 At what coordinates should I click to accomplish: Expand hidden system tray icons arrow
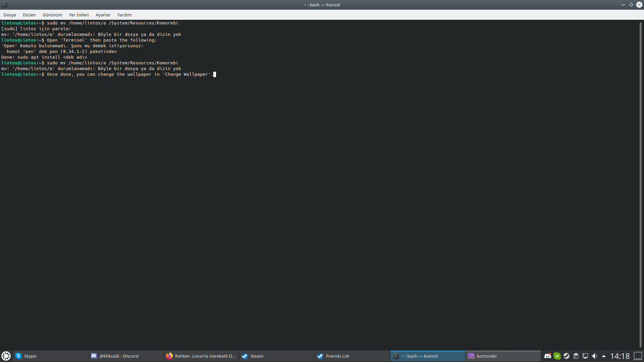pyautogui.click(x=604, y=356)
